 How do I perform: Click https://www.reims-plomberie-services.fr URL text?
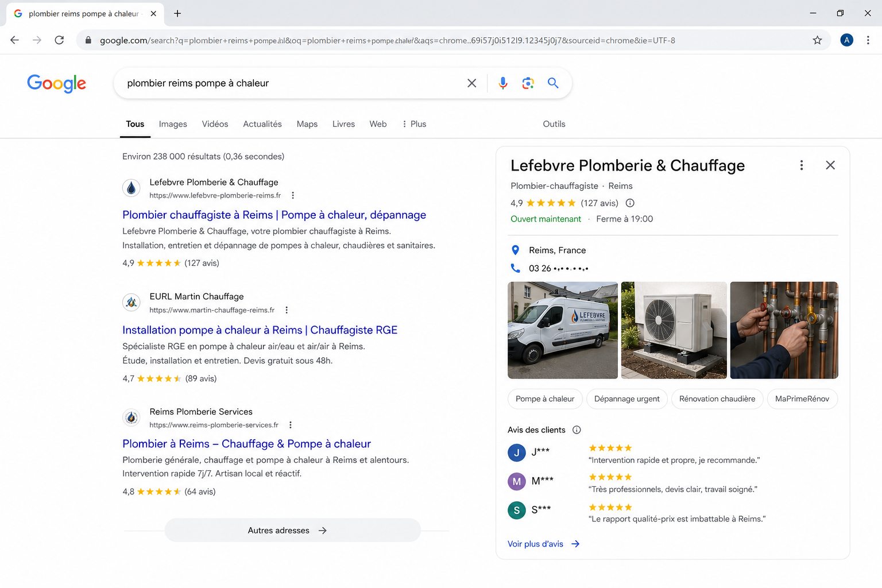(214, 425)
